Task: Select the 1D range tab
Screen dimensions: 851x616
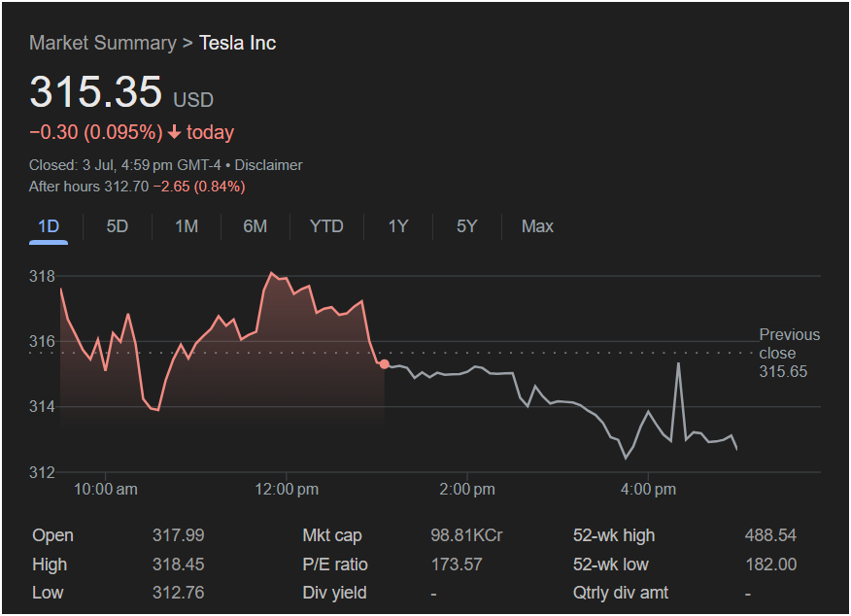Action: coord(49,226)
